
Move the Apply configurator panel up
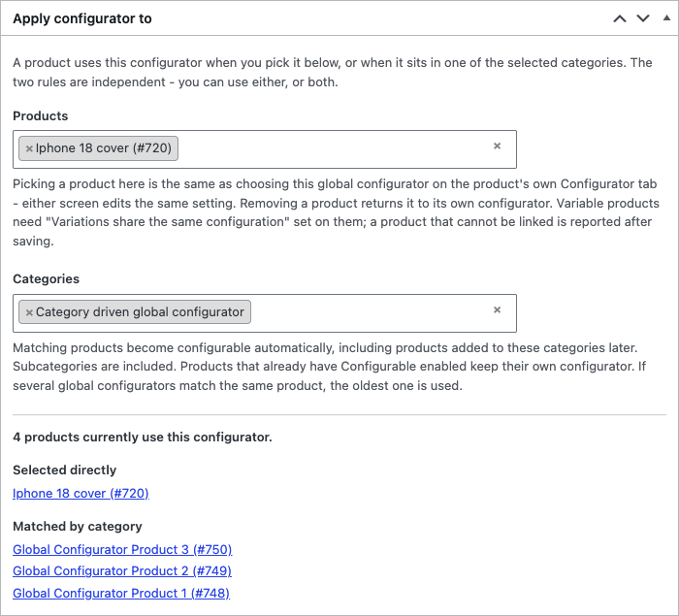click(620, 18)
